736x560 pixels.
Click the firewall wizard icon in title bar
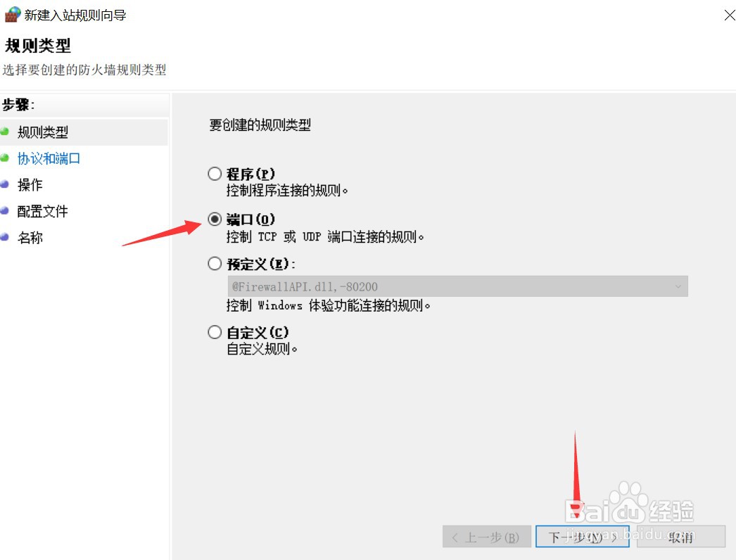(13, 15)
